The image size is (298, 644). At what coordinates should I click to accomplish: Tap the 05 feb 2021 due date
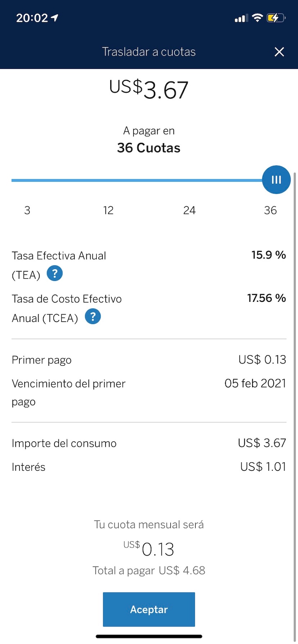[255, 383]
